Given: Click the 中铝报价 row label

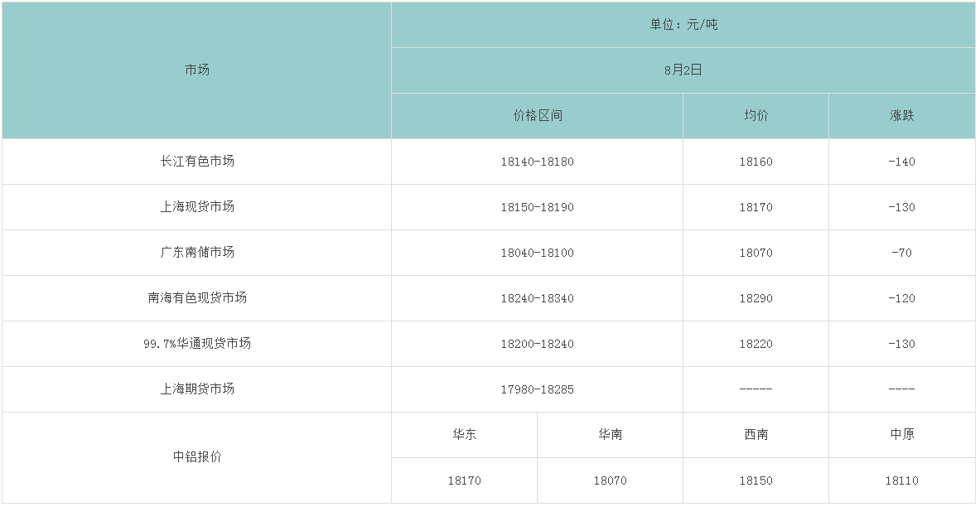Looking at the screenshot, I should coord(197,457).
